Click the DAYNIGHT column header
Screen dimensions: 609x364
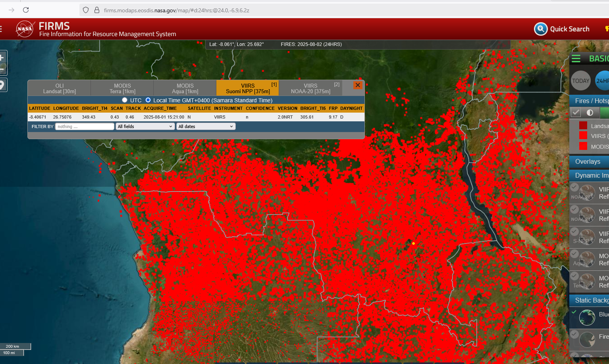coord(351,108)
